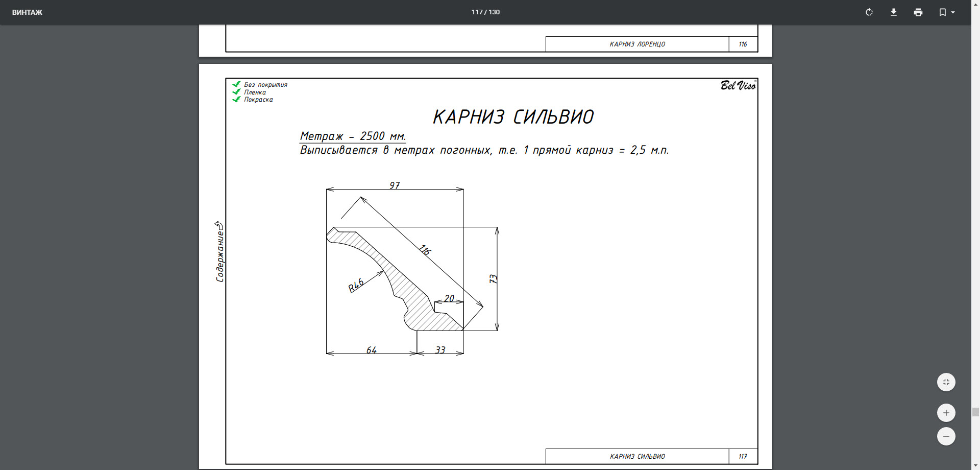Image resolution: width=980 pixels, height=470 pixels.
Task: Grab the vertical scrollbar thumb
Action: (975, 412)
